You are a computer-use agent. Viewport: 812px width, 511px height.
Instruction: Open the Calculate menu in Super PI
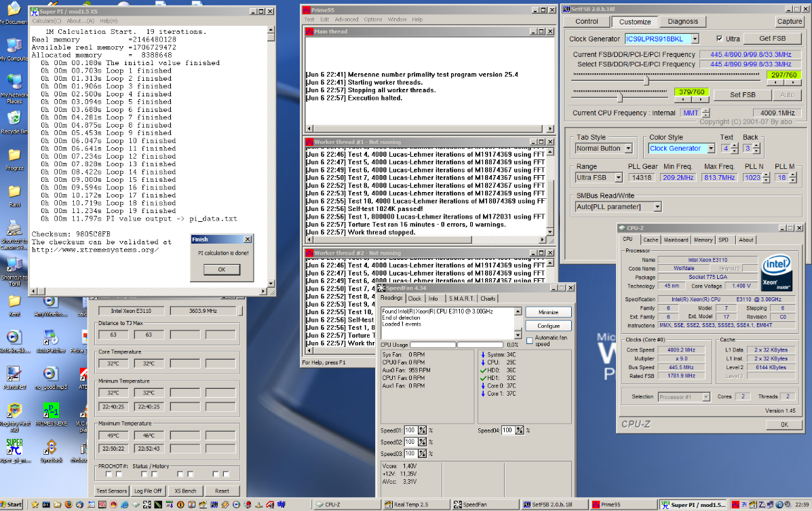(x=47, y=21)
